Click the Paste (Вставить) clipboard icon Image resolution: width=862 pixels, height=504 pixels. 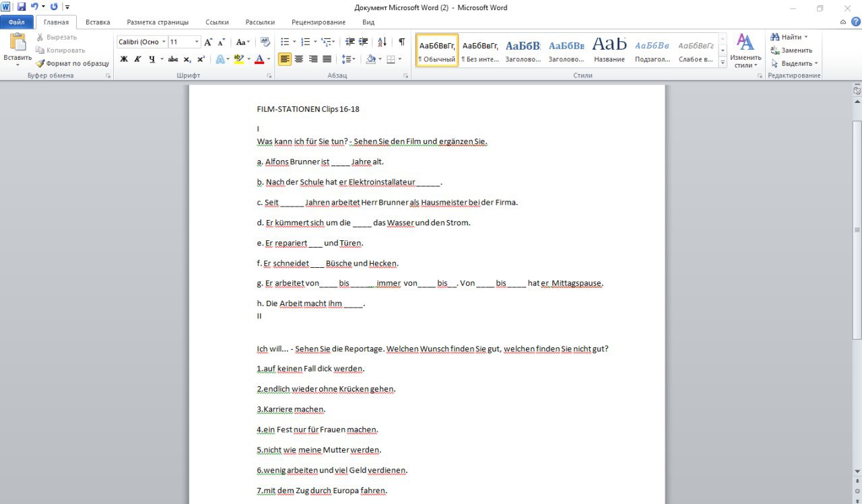[17, 42]
